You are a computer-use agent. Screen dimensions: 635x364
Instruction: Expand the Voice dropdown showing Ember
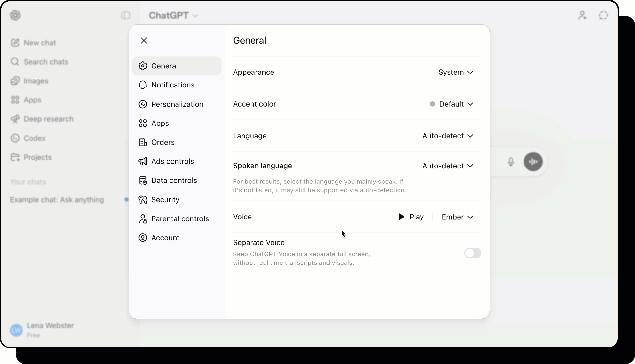(457, 217)
